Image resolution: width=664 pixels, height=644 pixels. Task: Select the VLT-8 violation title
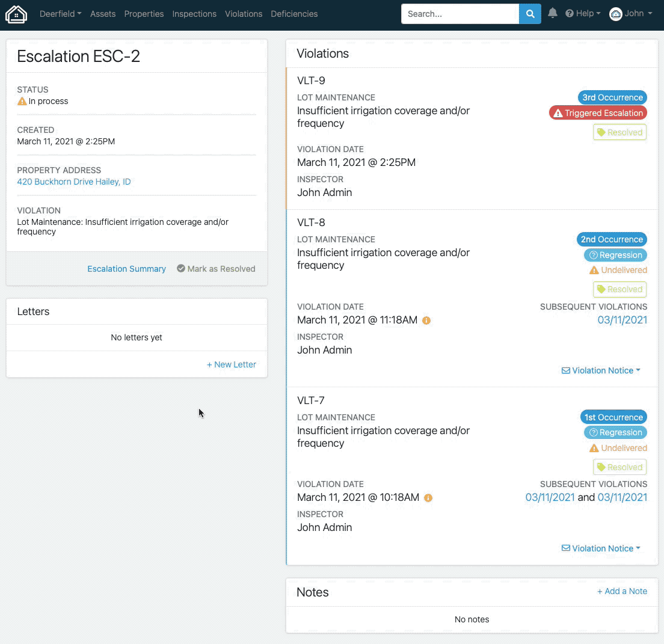point(312,222)
